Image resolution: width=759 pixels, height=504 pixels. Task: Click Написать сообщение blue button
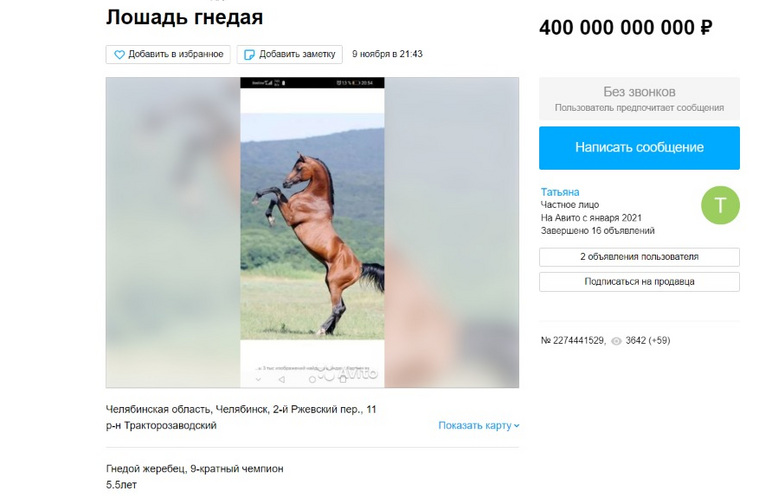coord(639,148)
